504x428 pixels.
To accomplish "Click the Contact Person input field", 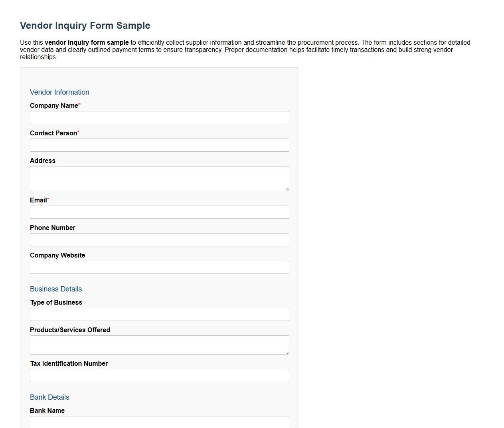I will pyautogui.click(x=159, y=145).
